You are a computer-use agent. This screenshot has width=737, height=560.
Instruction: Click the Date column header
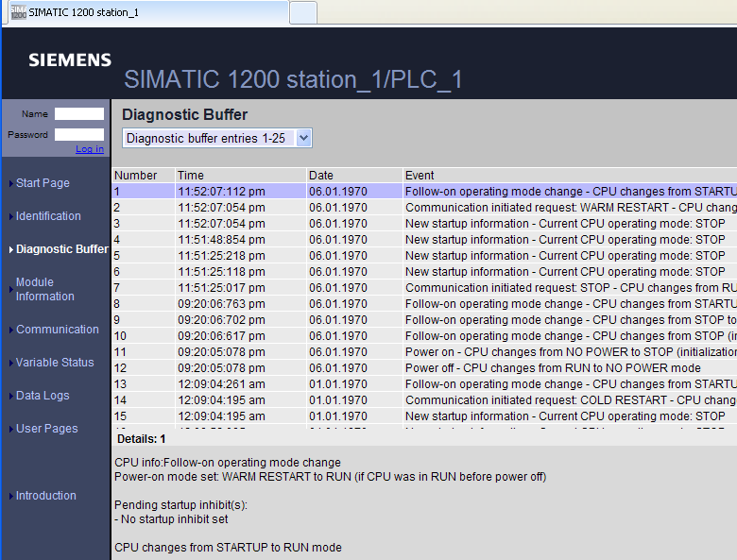pos(355,176)
